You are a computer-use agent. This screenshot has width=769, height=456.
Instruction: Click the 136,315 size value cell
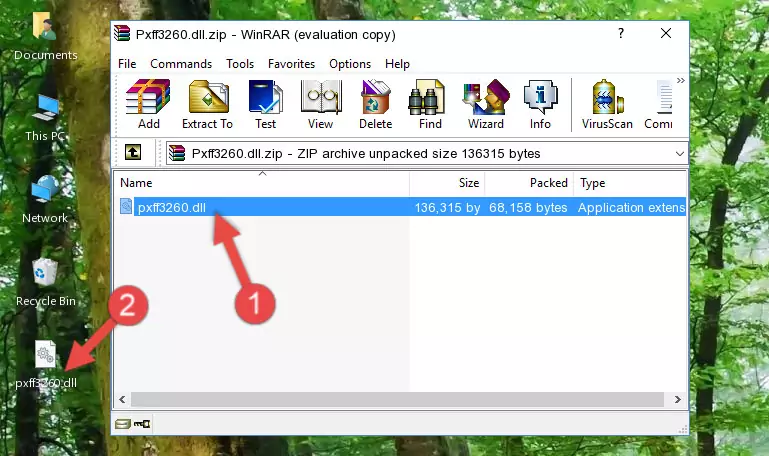click(x=447, y=207)
